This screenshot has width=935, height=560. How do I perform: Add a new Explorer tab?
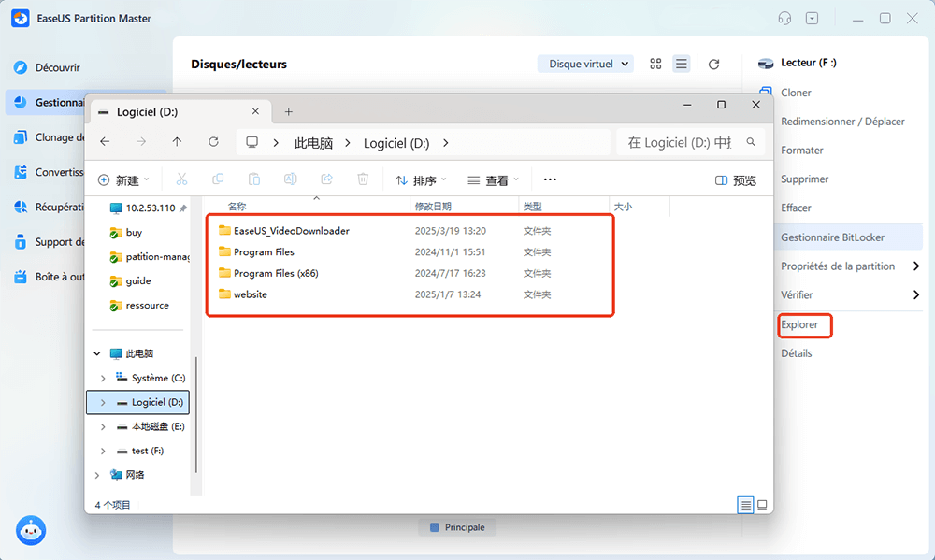point(289,111)
